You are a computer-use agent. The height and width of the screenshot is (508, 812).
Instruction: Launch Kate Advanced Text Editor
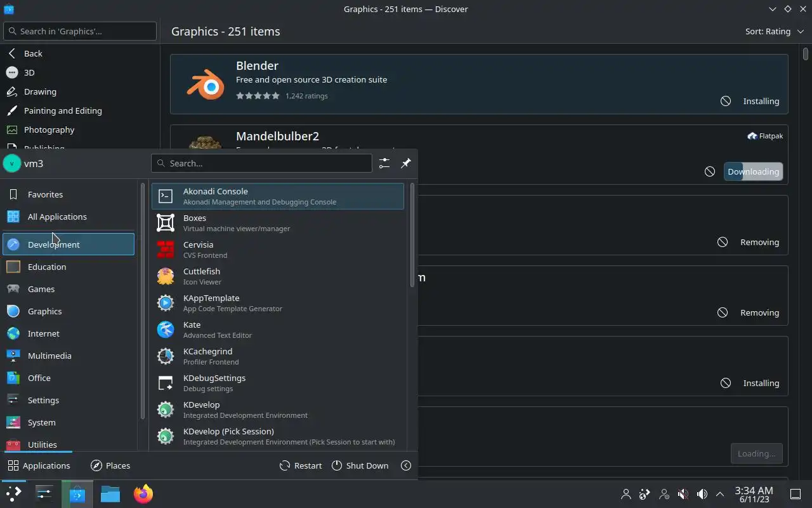pyautogui.click(x=277, y=330)
